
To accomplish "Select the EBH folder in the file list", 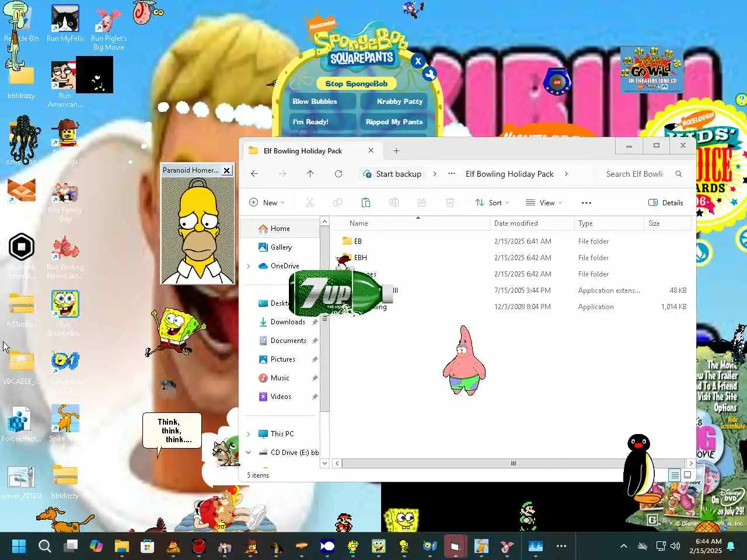I will (360, 257).
